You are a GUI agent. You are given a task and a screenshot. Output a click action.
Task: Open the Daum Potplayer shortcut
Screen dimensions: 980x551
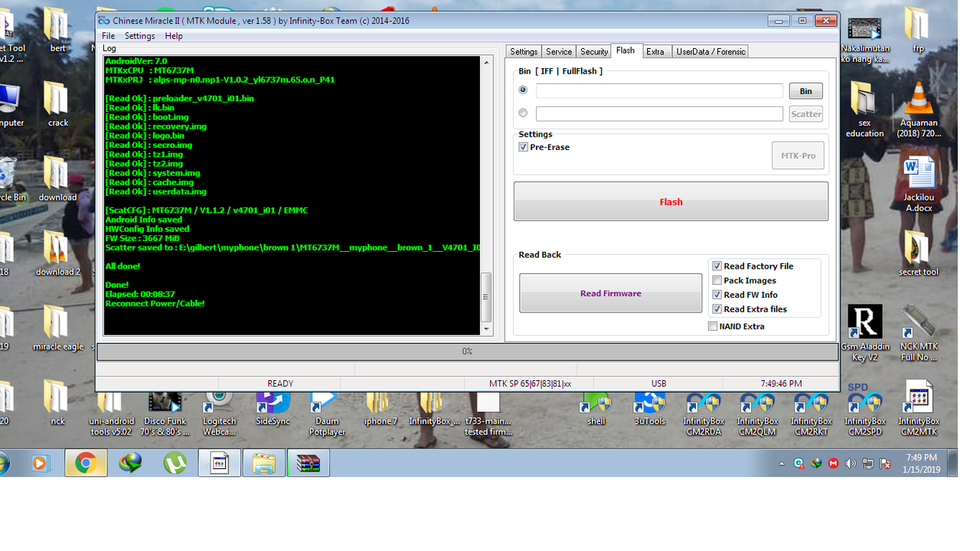click(x=327, y=413)
